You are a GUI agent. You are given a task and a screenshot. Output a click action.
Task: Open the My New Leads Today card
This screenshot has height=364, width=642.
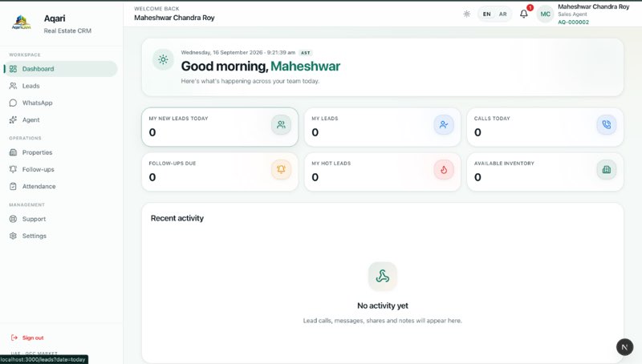[220, 127]
